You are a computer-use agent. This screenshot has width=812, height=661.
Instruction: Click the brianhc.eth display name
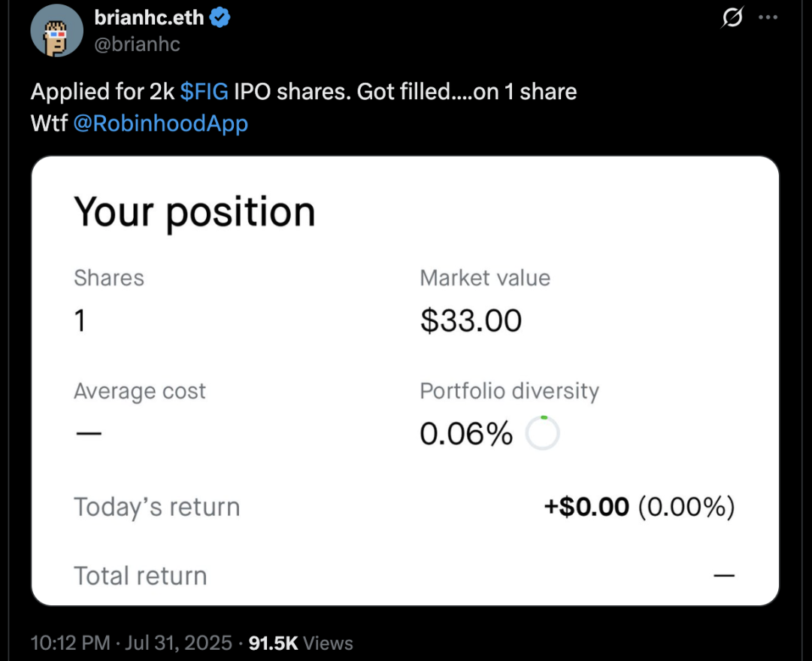click(149, 18)
